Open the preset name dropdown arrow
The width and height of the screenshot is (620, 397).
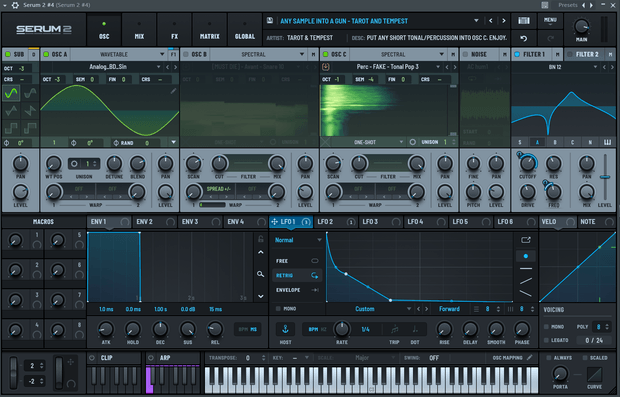tap(476, 21)
